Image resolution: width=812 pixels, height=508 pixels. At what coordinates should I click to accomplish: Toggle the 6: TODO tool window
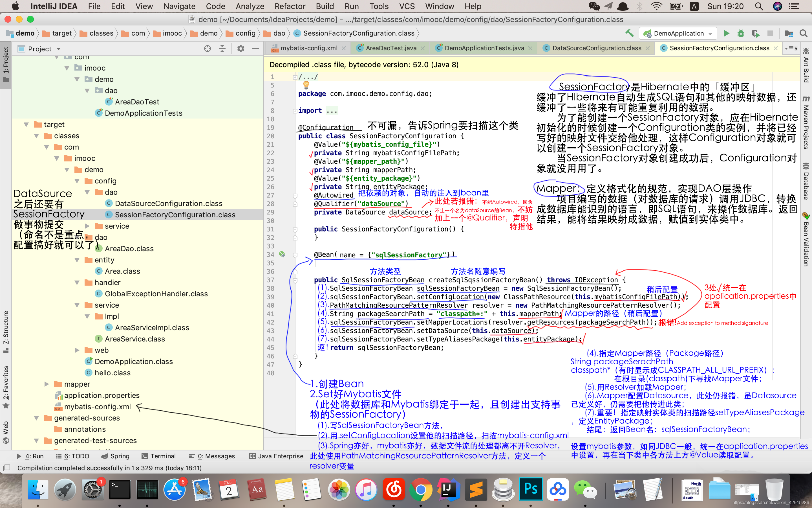(x=73, y=456)
